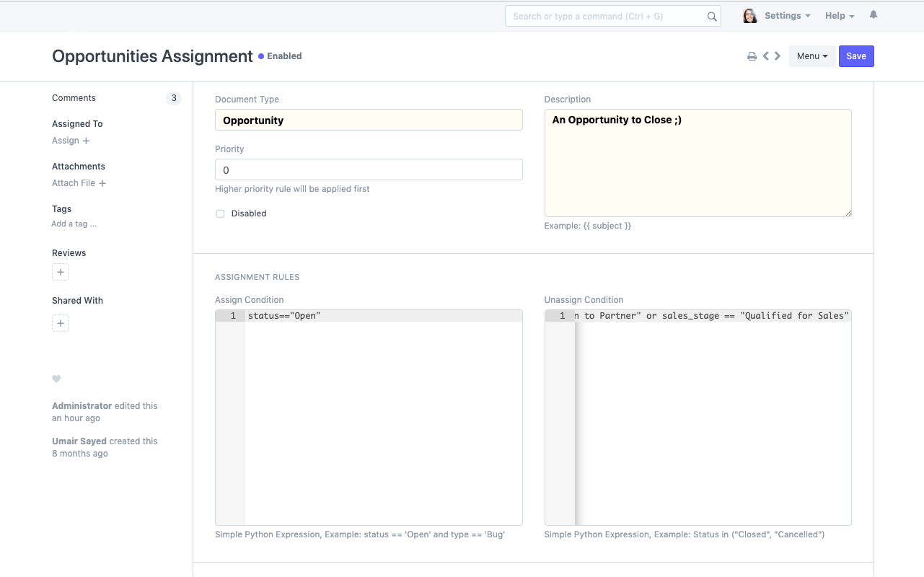Like this document with the heart icon
This screenshot has width=924, height=577.
coord(56,379)
